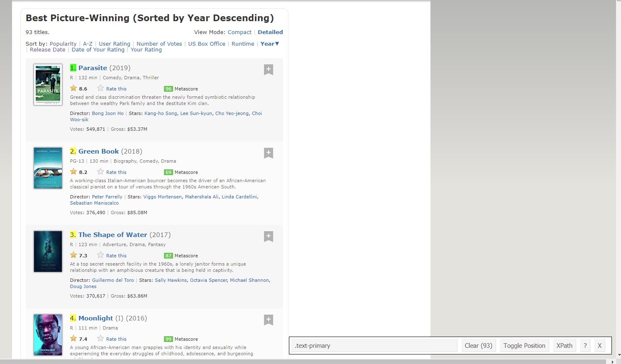This screenshot has height=364, width=621.
Task: Focus the .text-primary selector input field
Action: point(374,345)
